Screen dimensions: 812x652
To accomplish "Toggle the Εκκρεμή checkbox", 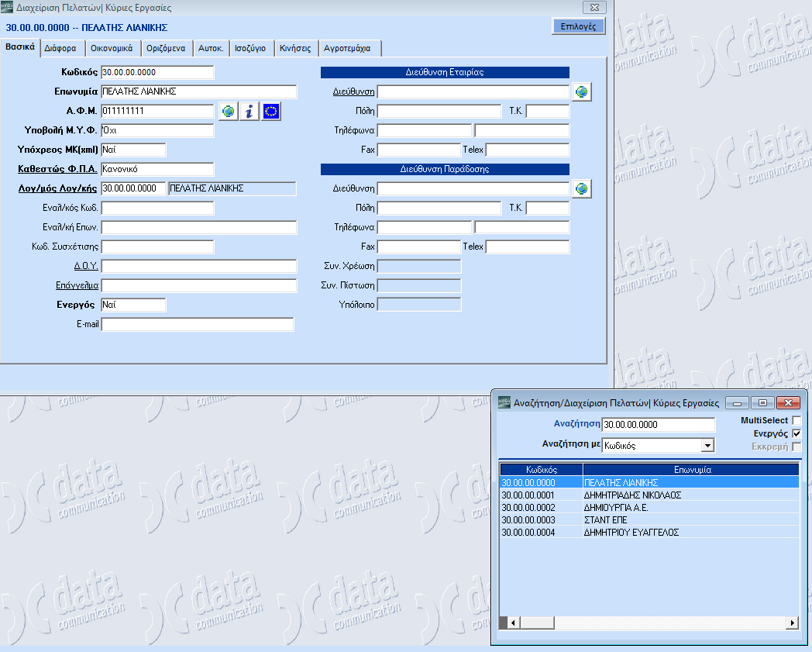I will [x=797, y=447].
